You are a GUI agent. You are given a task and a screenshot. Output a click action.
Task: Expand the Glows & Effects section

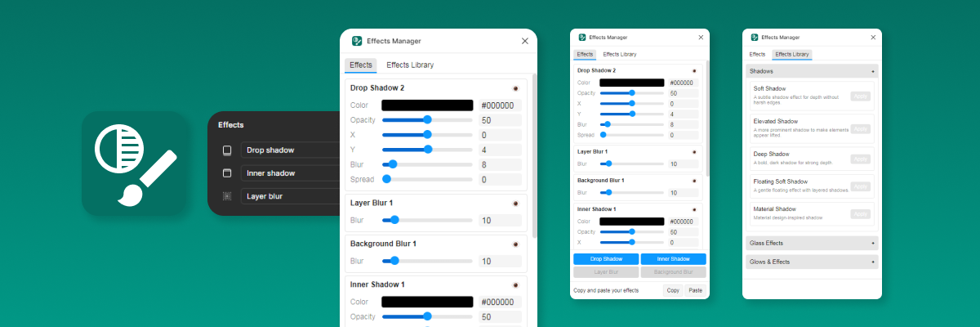pos(812,262)
